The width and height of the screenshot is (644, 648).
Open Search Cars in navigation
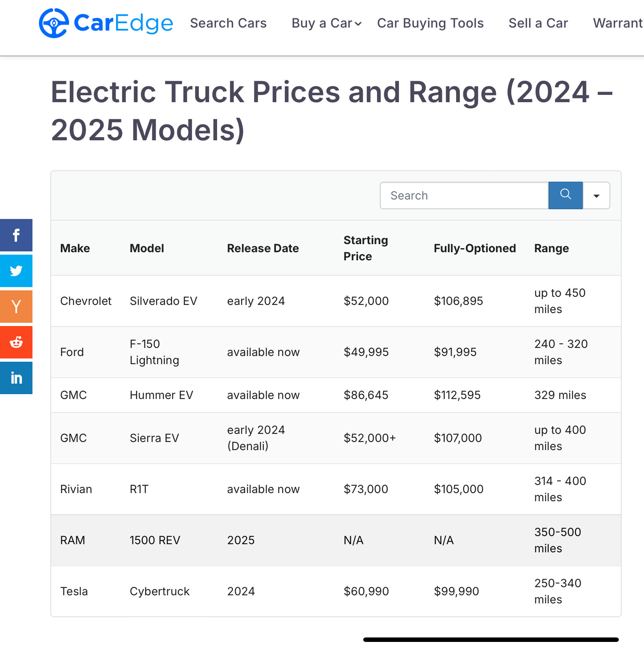point(228,23)
